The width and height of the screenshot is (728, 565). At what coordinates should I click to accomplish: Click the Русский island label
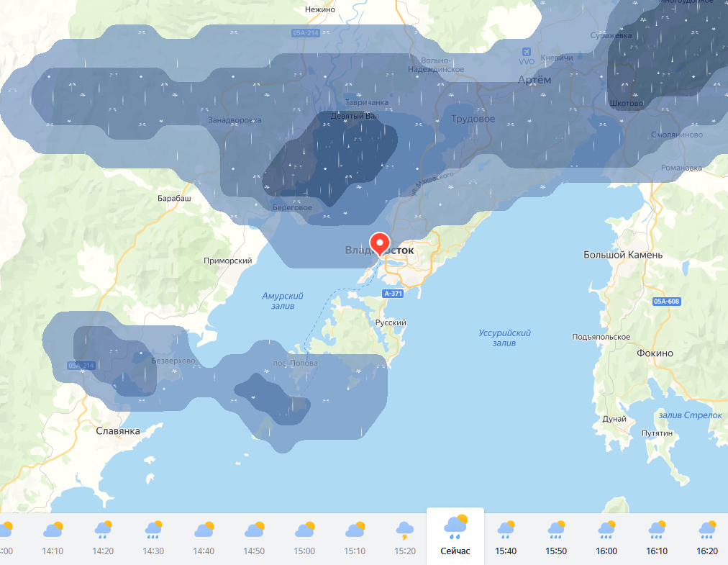coord(391,323)
